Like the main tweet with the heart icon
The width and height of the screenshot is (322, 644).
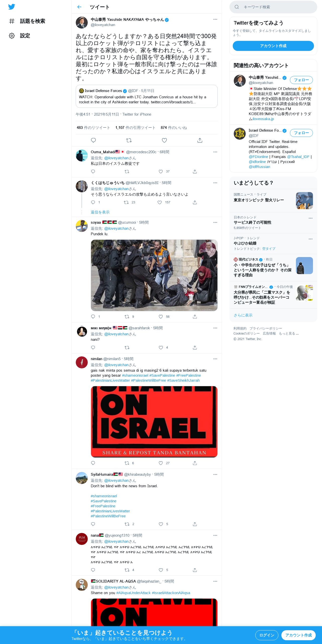(164, 140)
